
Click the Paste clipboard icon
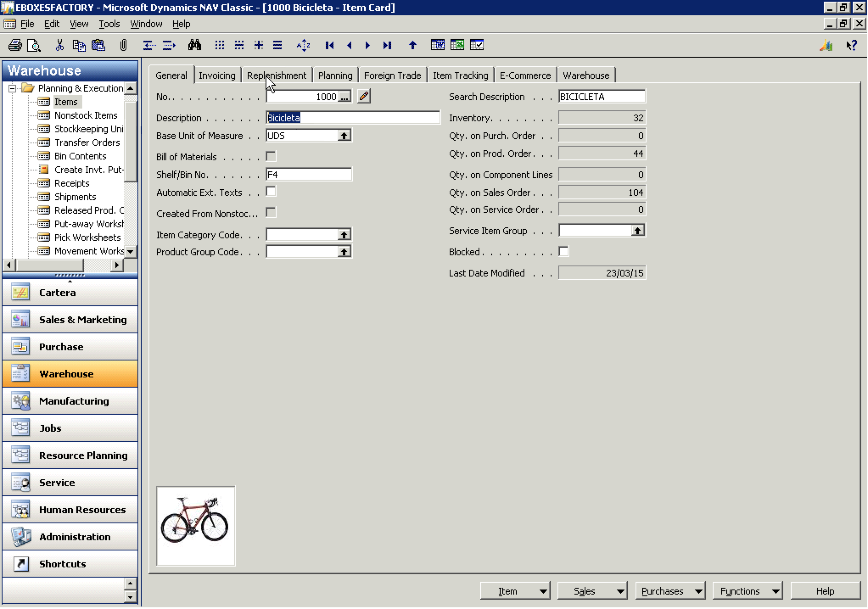[x=98, y=45]
